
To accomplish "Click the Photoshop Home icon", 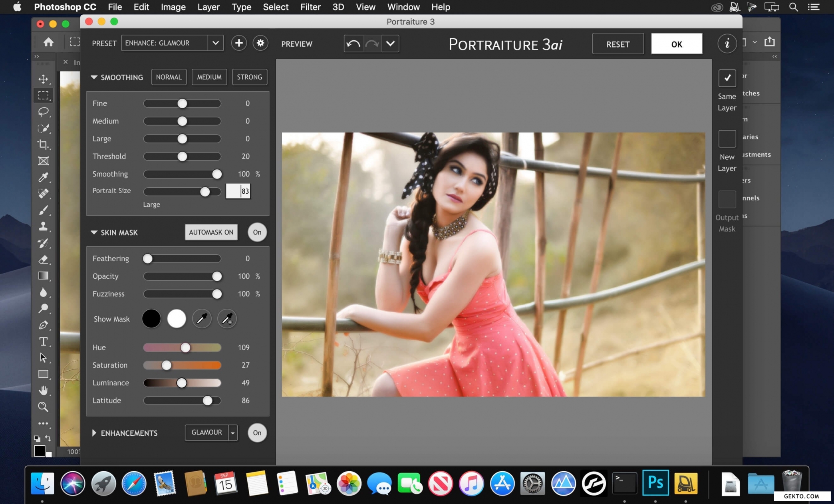I will [48, 42].
